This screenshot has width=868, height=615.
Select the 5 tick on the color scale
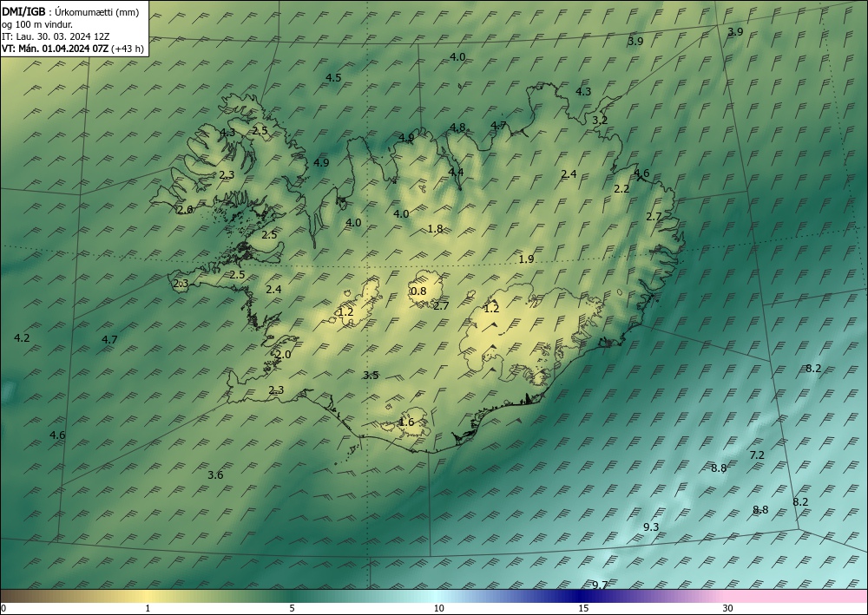292,608
